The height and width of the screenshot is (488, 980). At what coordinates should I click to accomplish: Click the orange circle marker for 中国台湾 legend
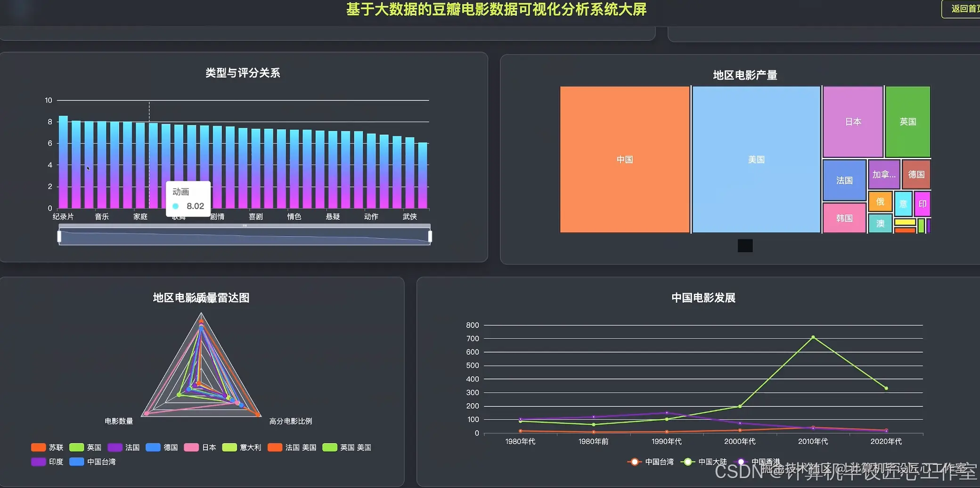634,462
